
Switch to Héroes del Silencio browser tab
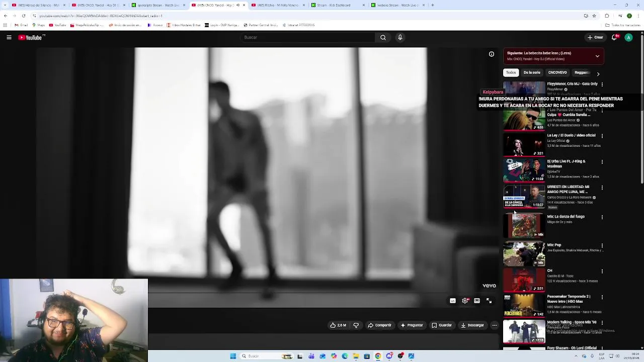click(x=38, y=5)
